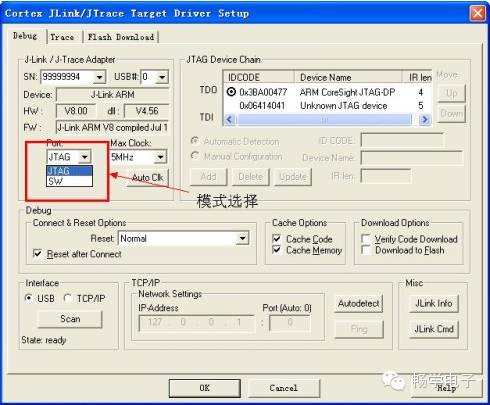Click the Device Name input field
490x405 pixels.
pos(412,158)
